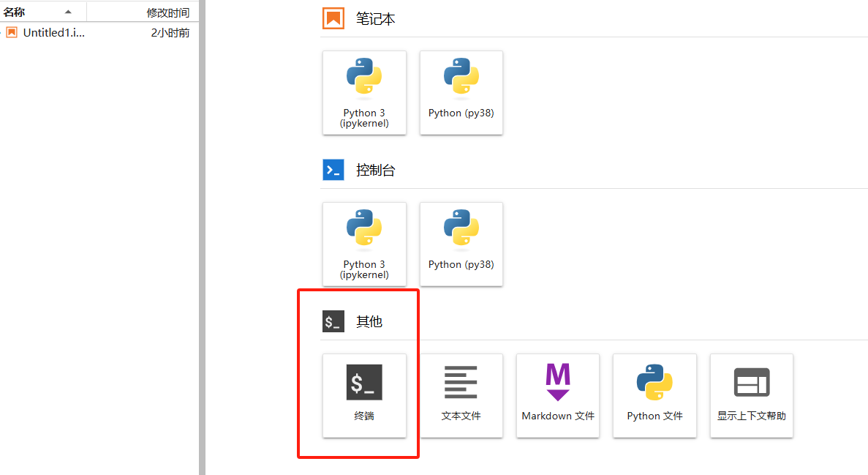The width and height of the screenshot is (868, 475).
Task: Launch Python 3 (ipykernel) notebook
Action: pyautogui.click(x=364, y=92)
